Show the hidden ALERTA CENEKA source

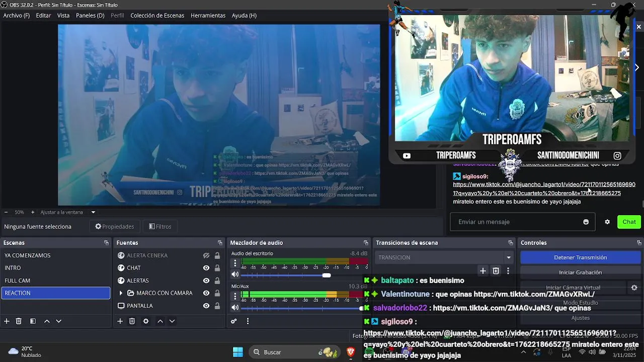[x=206, y=255]
